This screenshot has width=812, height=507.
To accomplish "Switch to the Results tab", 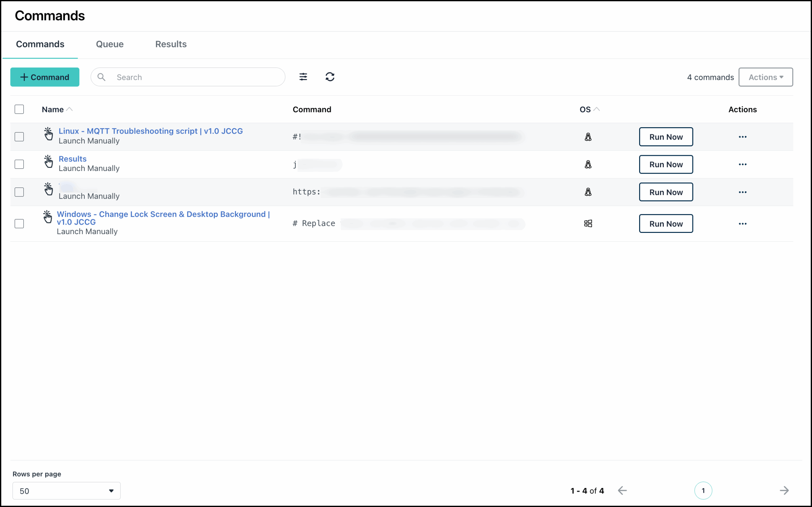I will [171, 44].
